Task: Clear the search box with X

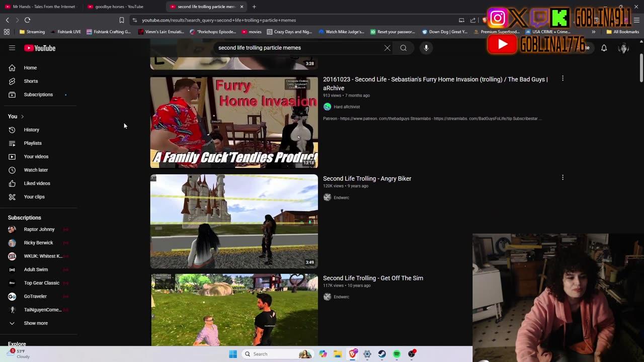Action: tap(387, 48)
